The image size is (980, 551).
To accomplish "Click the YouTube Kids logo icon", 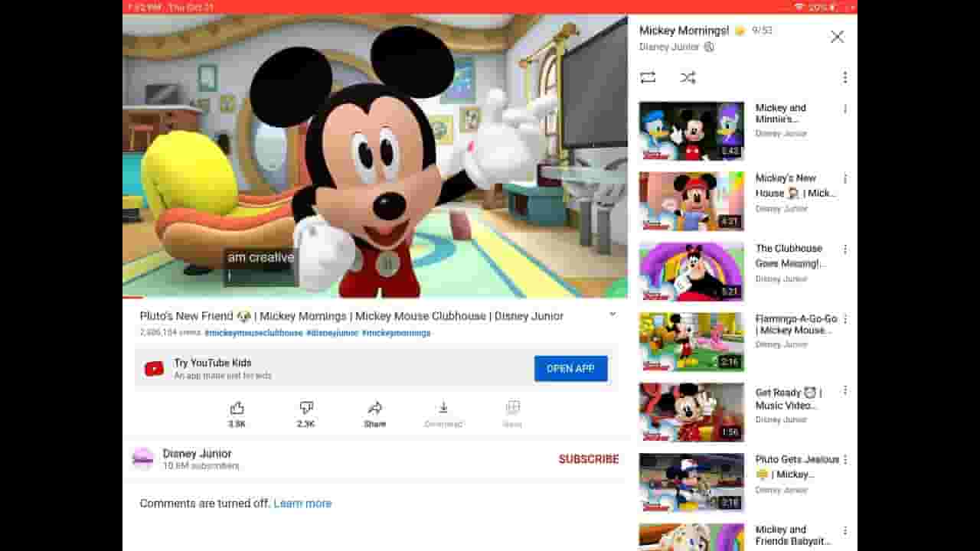I will [x=154, y=369].
